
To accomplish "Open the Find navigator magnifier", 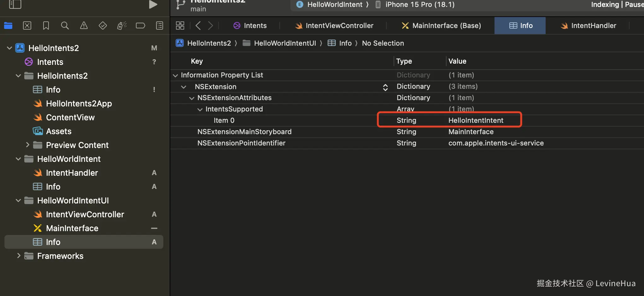I will pyautogui.click(x=65, y=26).
